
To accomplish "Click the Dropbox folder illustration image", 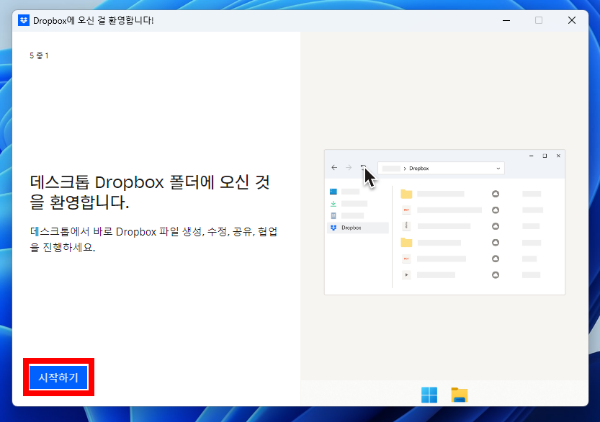I will [445, 222].
